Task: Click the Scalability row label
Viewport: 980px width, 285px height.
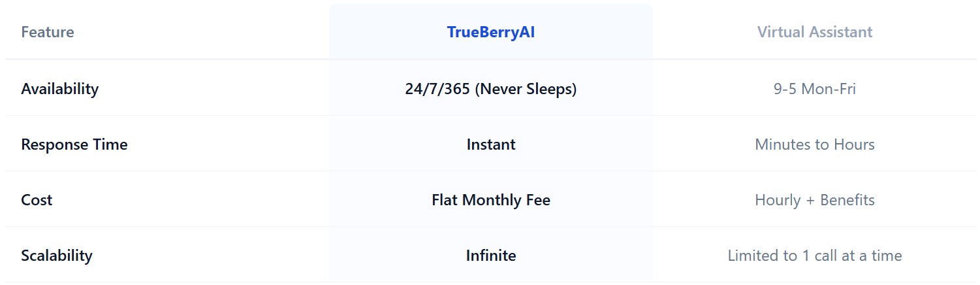Action: 57,256
